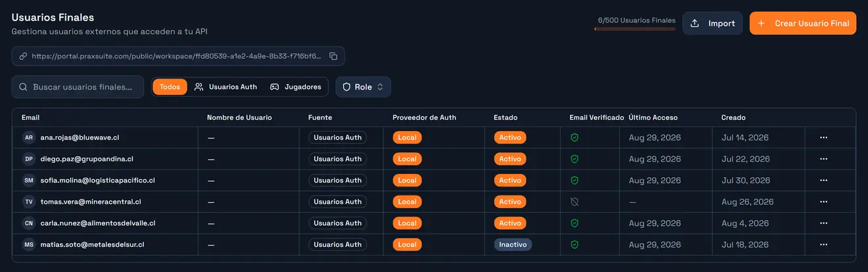Click verified shield icon in diego.paz row
Image resolution: width=868 pixels, height=272 pixels.
pyautogui.click(x=574, y=159)
